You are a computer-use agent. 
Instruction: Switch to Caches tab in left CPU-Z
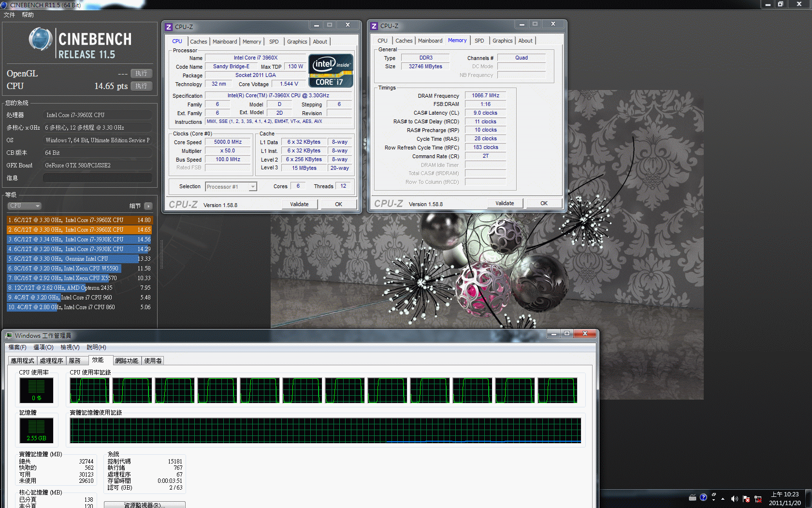[x=198, y=42]
